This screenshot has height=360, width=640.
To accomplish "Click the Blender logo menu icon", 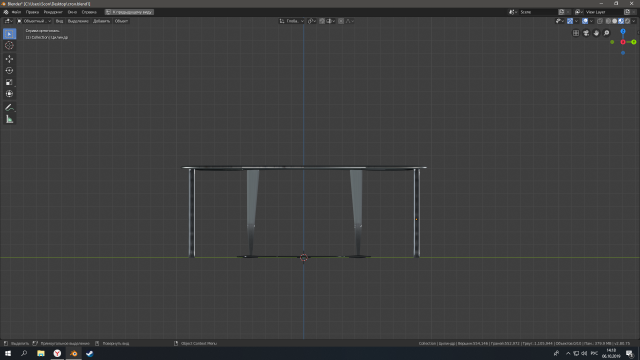I will click(x=6, y=12).
